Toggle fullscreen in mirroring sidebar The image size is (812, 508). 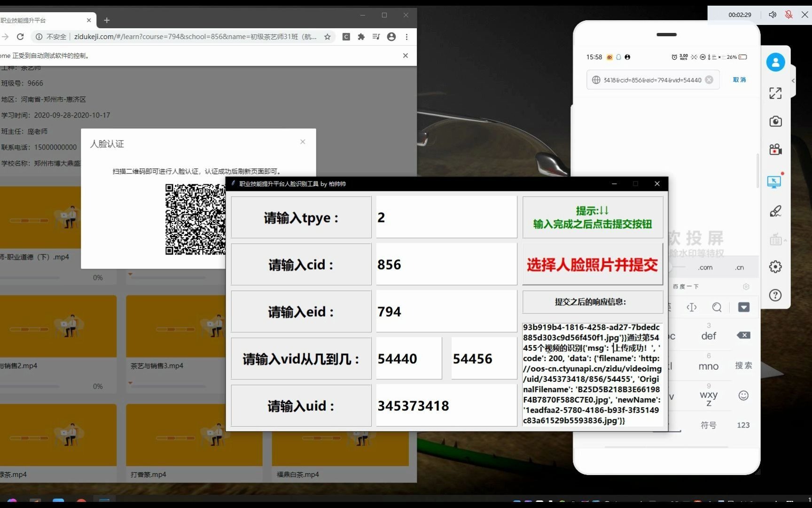click(775, 93)
